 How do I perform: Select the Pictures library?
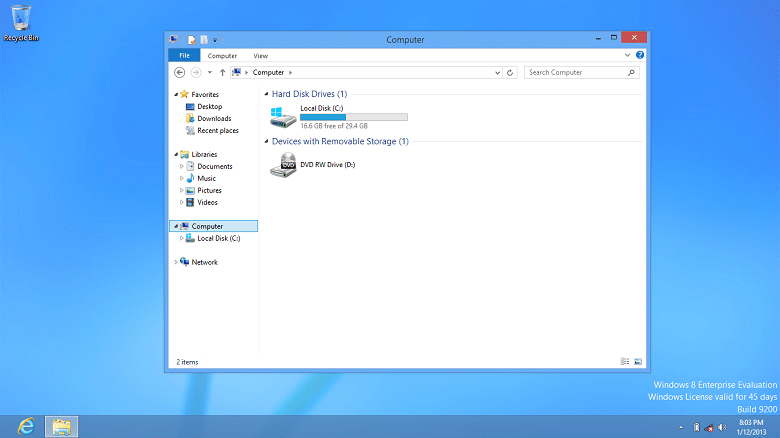coord(209,190)
